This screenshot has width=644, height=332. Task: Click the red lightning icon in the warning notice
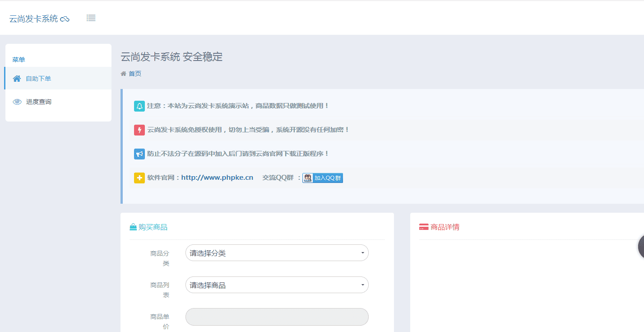click(x=139, y=130)
